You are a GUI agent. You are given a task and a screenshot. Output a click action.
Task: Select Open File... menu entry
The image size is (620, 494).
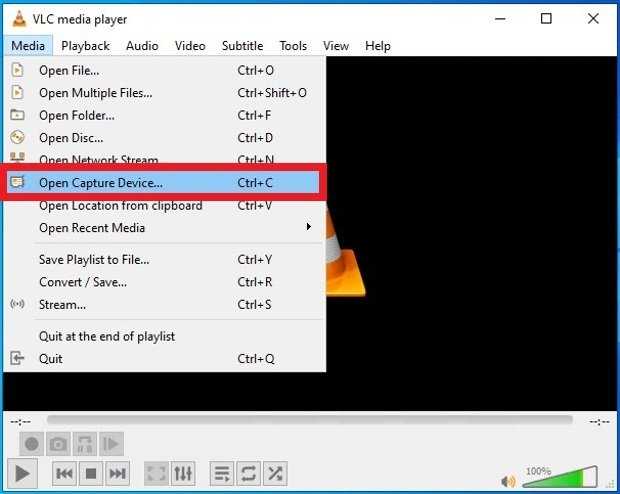(x=164, y=70)
